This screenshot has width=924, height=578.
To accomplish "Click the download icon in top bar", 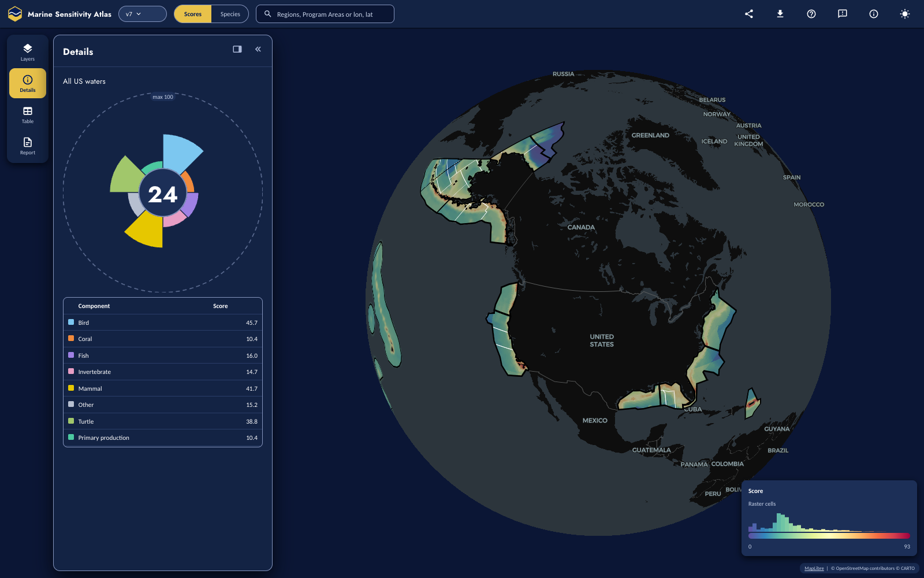I will coord(780,14).
